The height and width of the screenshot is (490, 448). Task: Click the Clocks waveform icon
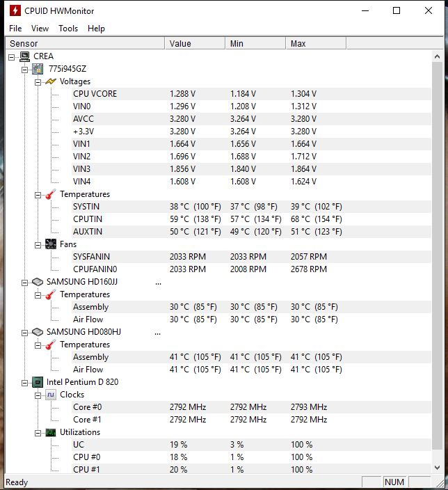coord(51,395)
